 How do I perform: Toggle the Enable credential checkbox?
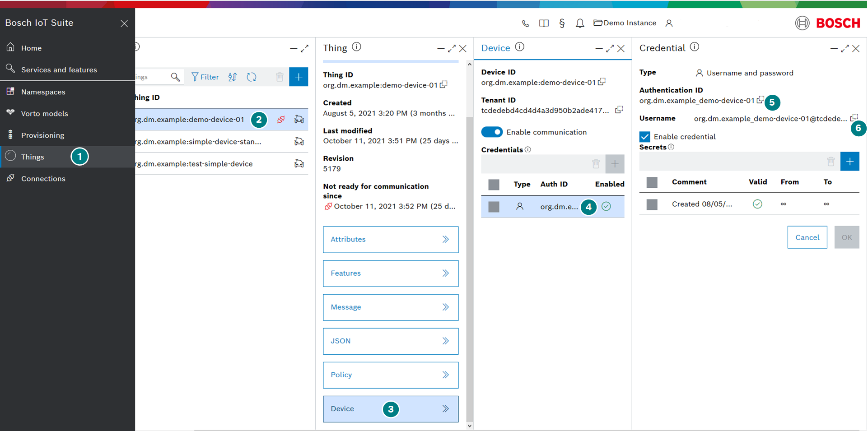point(645,137)
